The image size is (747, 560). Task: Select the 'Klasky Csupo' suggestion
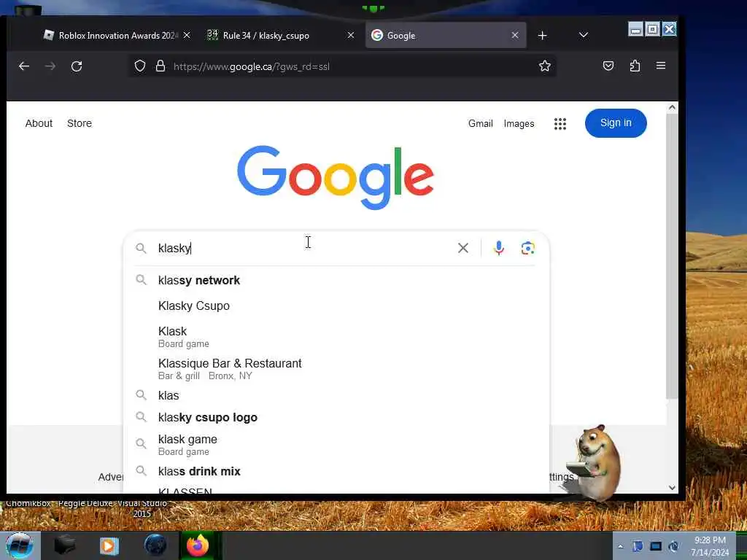point(336,306)
